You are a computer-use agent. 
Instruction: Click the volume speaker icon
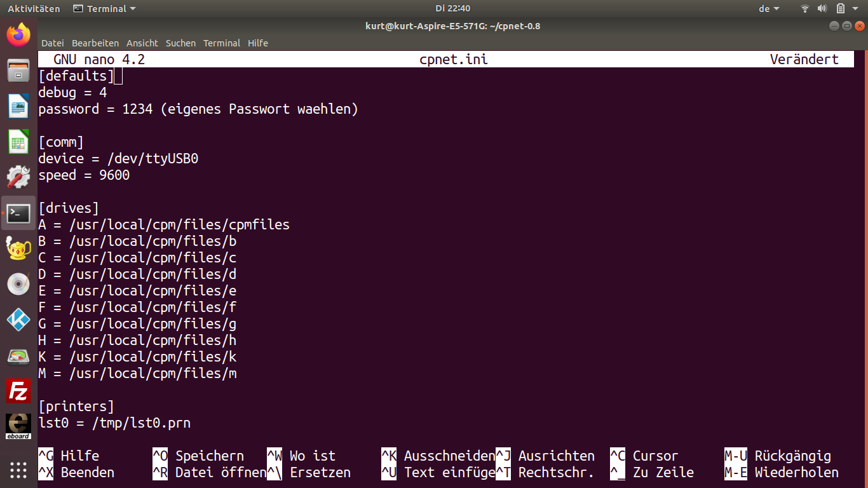point(822,9)
